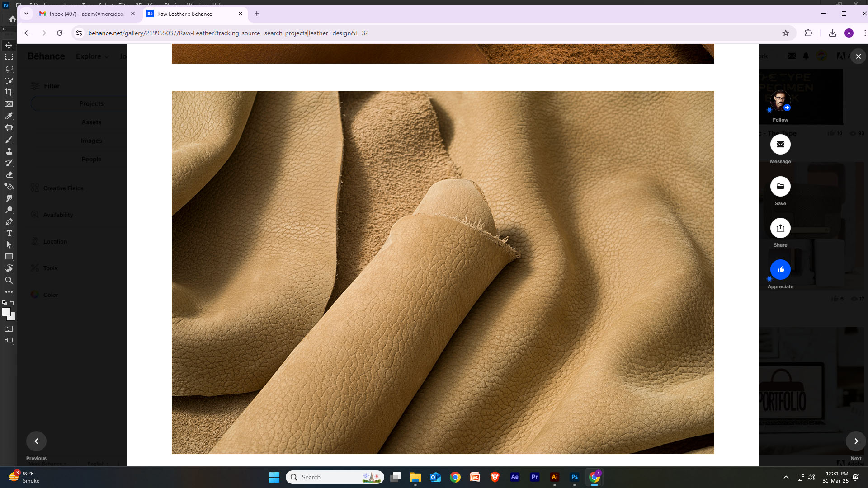Go to next project with arrow

pos(856,441)
